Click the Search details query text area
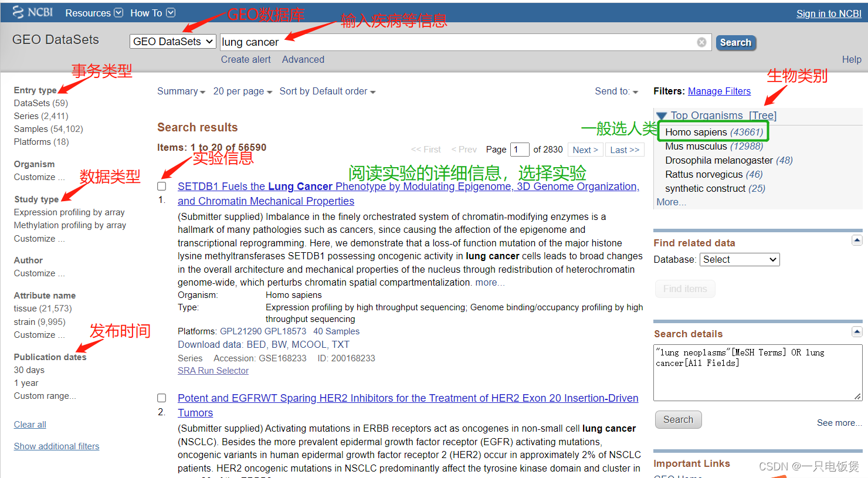868x478 pixels. coord(758,373)
